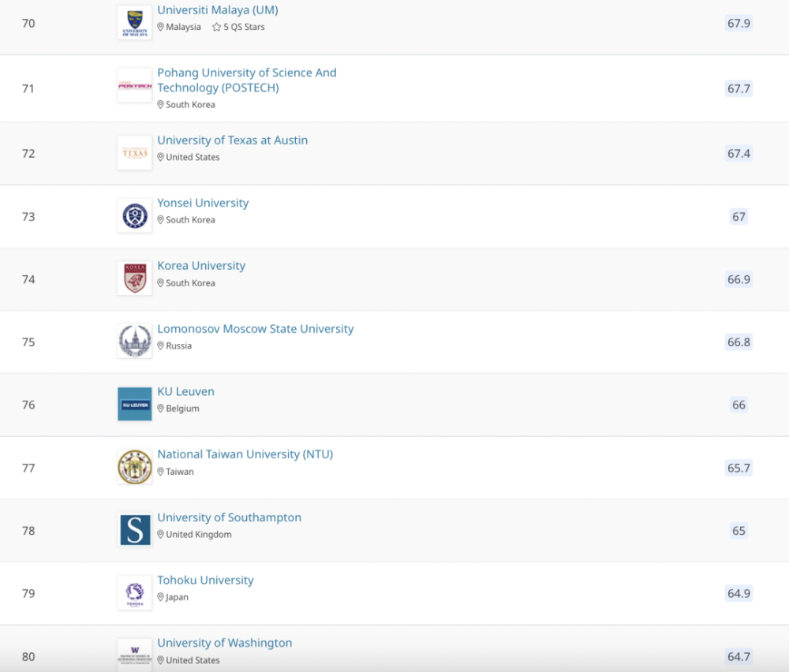
Task: Click the location pin beside Japan
Action: coord(160,598)
